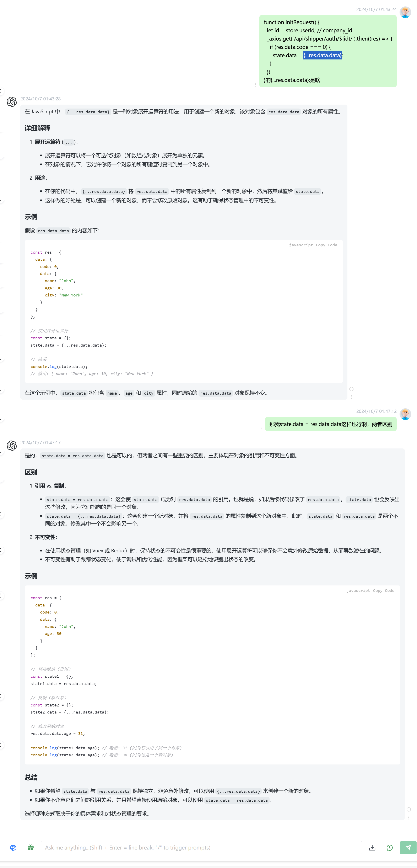Open three-dot menu beside initRequest message

pos(255,85)
